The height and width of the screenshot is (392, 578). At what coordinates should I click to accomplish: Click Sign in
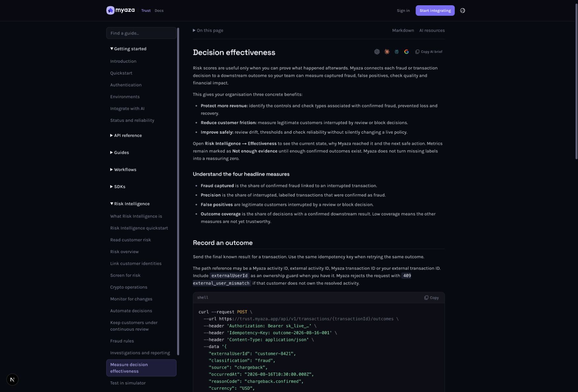tap(403, 11)
